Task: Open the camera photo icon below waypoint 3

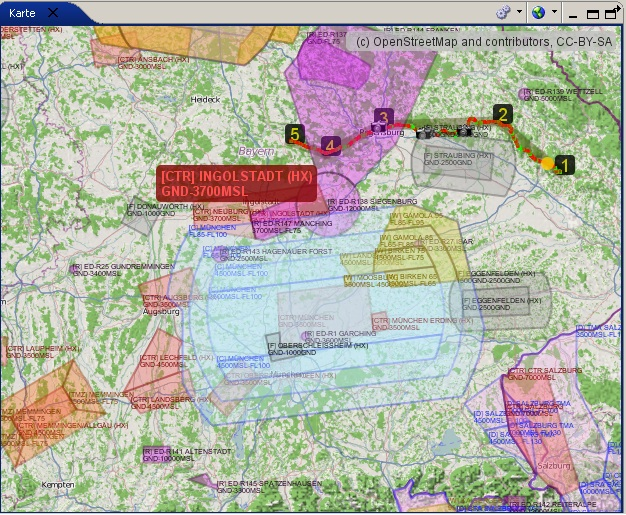Action: [378, 128]
